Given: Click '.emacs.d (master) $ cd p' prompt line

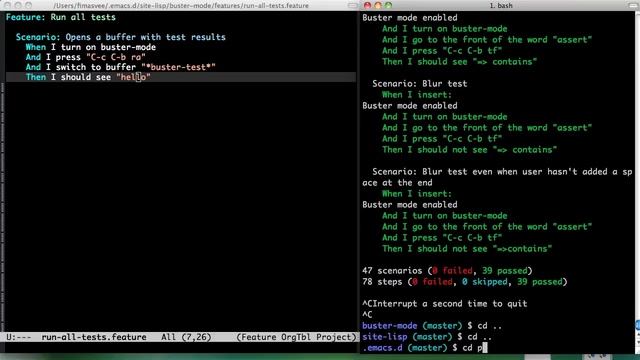Looking at the screenshot, I should pyautogui.click(x=424, y=348).
